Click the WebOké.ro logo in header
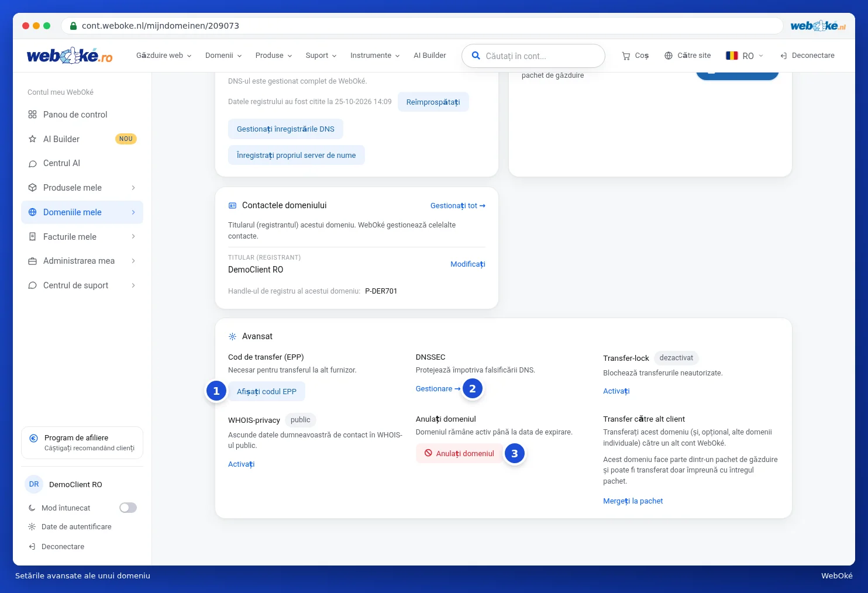 pos(70,56)
